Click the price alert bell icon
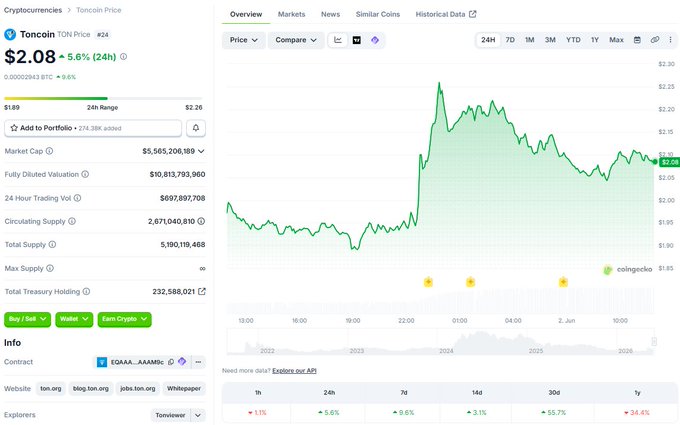Screen dimensions: 680x425 (196, 128)
